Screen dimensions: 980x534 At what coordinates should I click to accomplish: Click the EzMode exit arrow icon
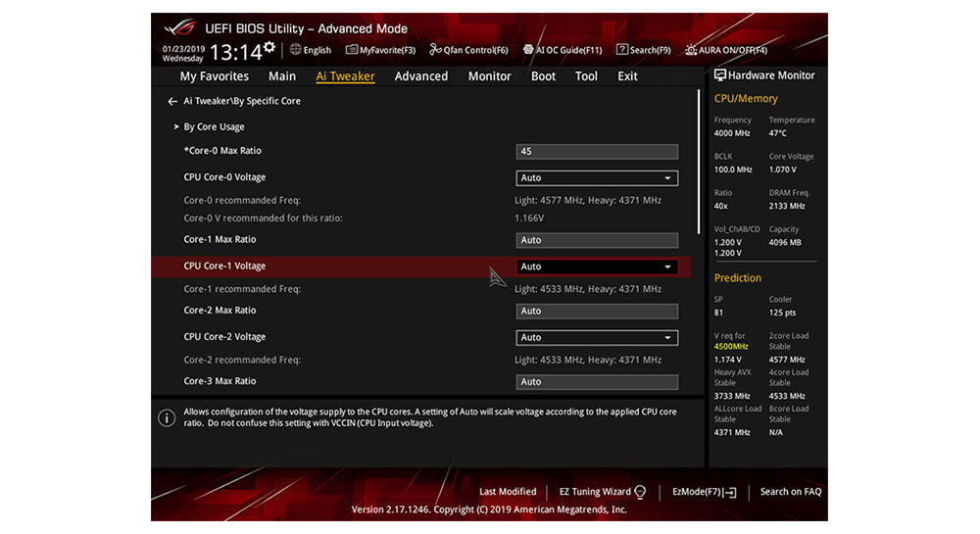730,492
